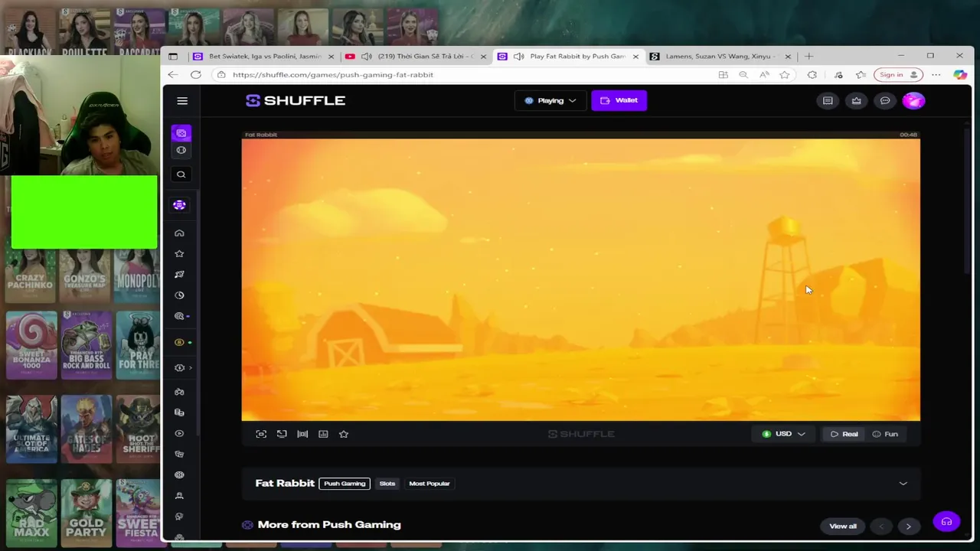Select the casino dice icon in the sidebar
980x551 pixels.
(x=181, y=133)
